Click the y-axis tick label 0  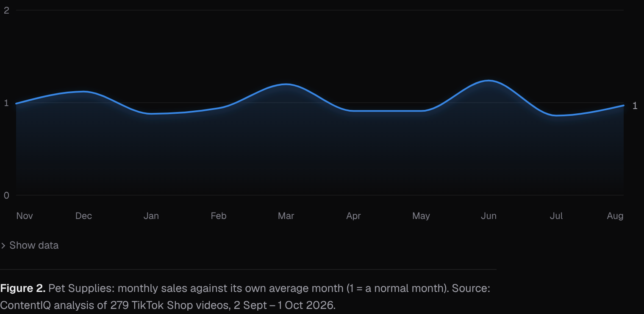pos(6,196)
